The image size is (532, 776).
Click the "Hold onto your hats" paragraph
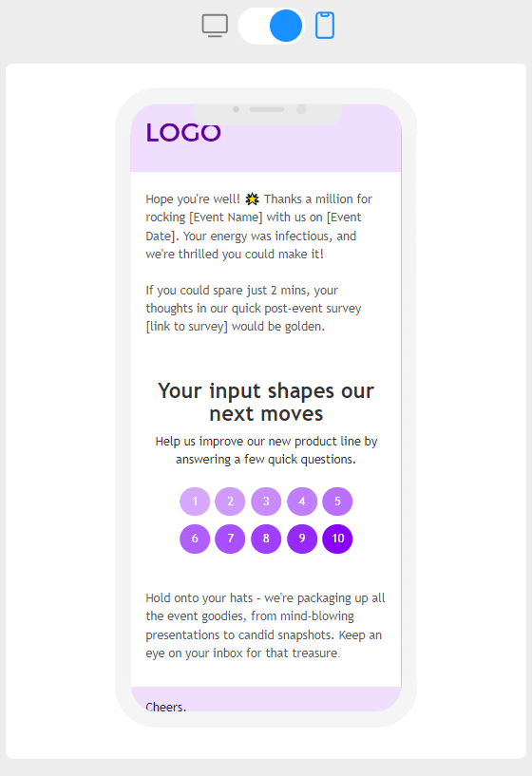click(x=265, y=625)
